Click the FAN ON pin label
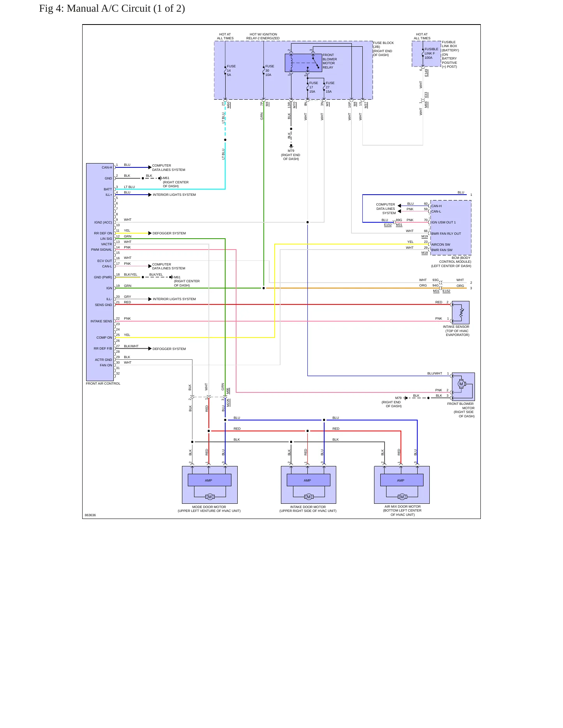The image size is (563, 728). coord(106,365)
